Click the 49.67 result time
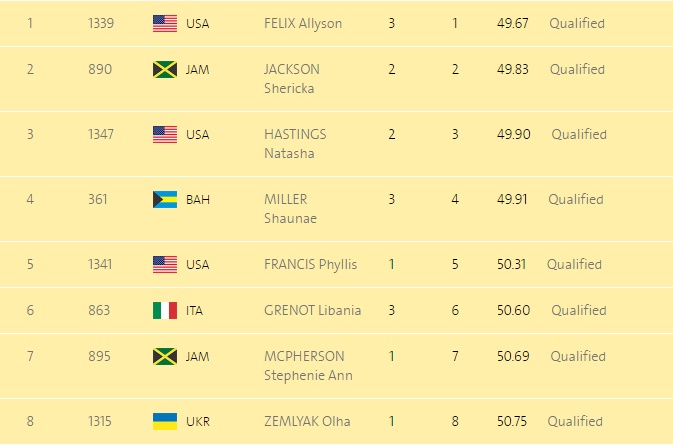The image size is (673, 445). 512,23
